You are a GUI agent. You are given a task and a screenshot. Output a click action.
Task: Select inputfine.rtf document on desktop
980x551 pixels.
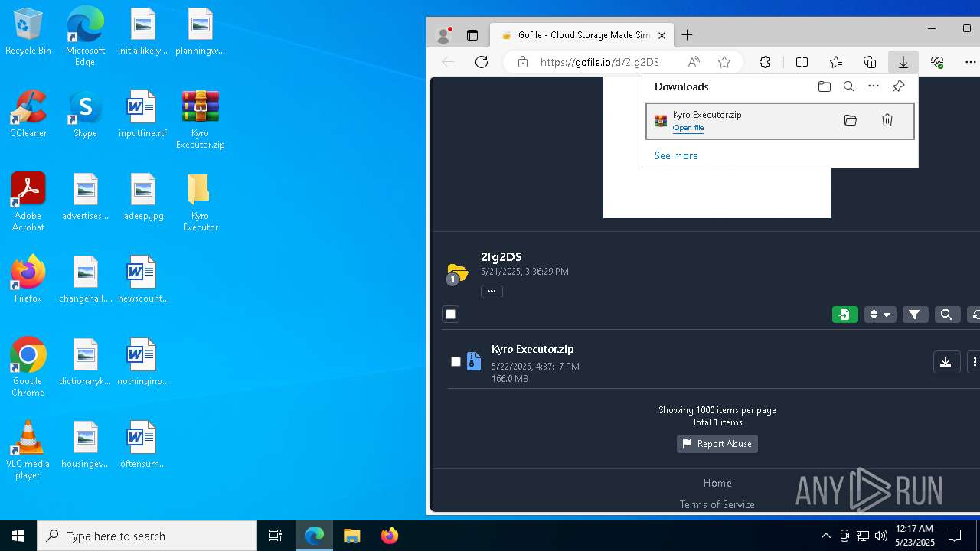coord(142,115)
